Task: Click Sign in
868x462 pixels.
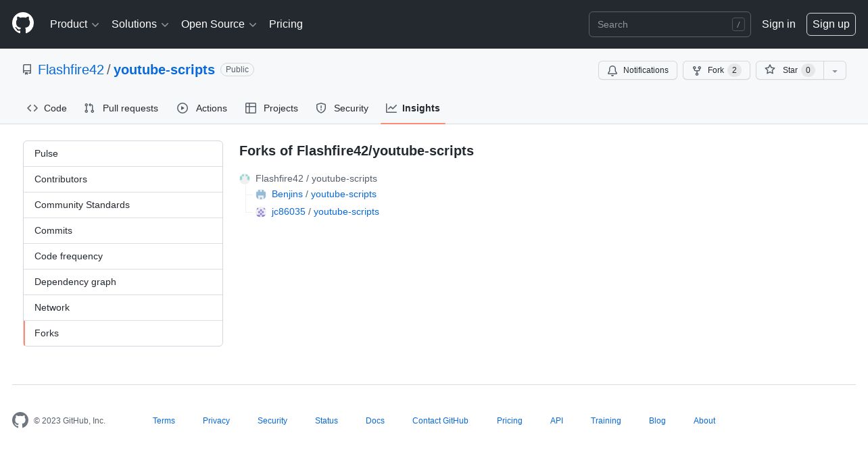Action: point(779,24)
